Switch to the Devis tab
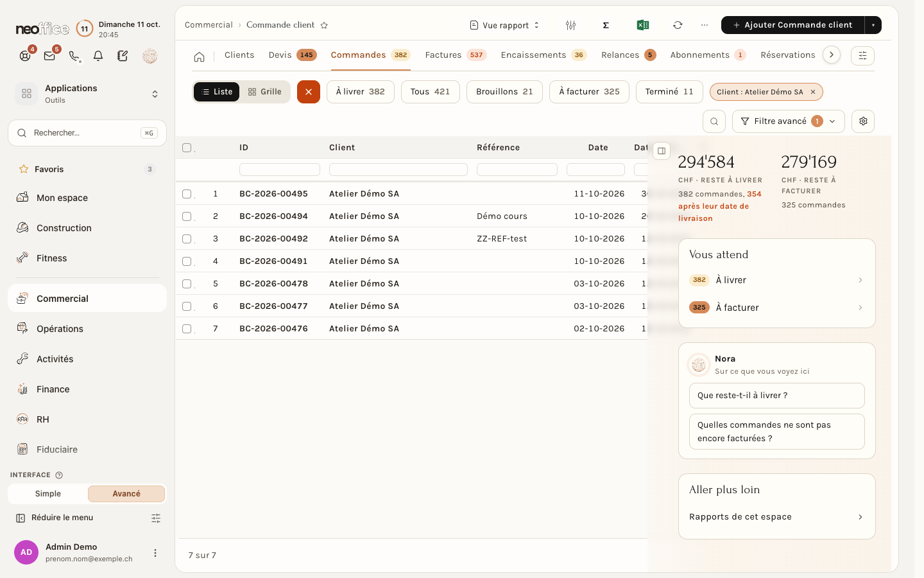The width and height of the screenshot is (924, 578). 293,55
